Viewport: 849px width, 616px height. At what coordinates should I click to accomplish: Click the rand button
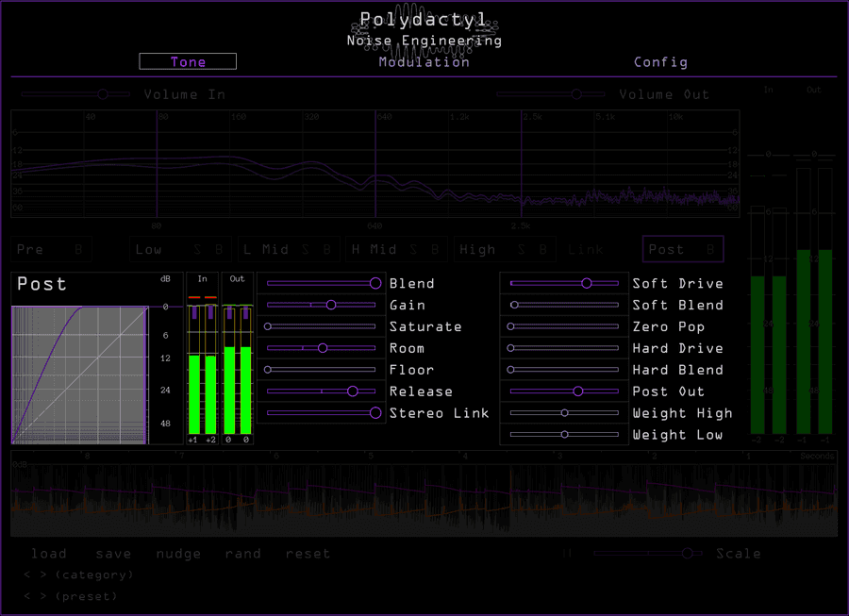tap(243, 554)
